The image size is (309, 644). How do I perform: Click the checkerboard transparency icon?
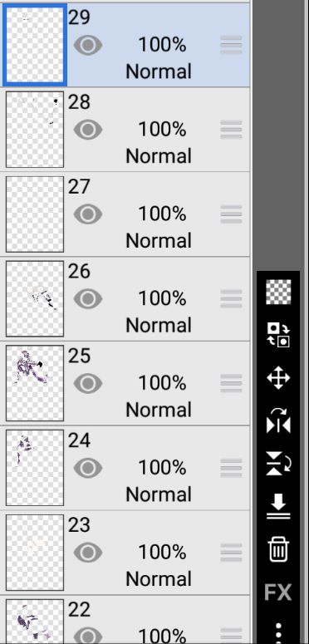coord(278,292)
